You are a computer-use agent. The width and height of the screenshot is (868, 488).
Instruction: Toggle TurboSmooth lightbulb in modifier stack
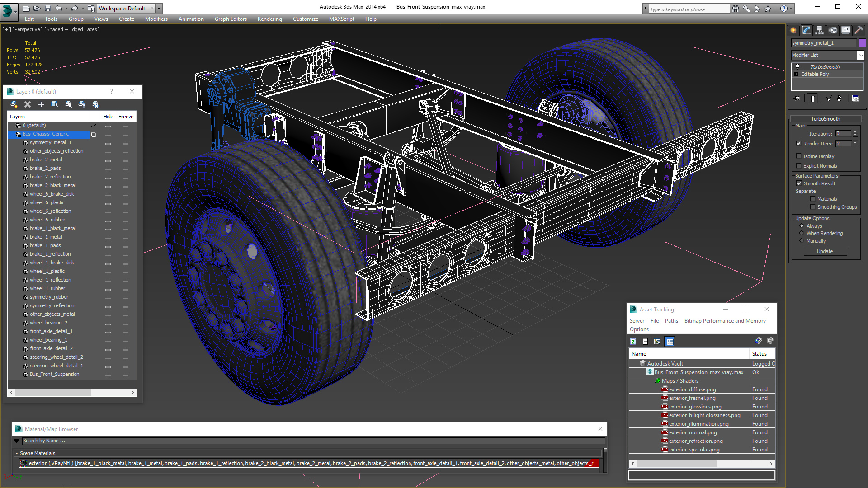coord(797,66)
